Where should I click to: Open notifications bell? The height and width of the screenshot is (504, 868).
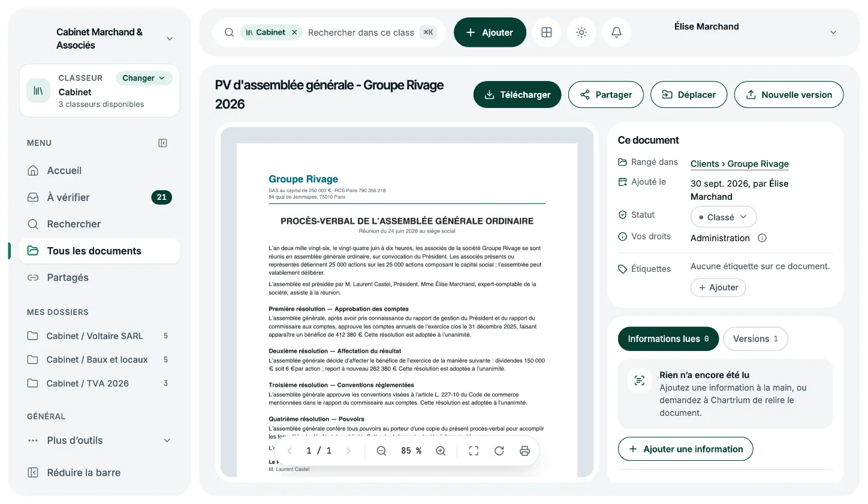click(616, 32)
